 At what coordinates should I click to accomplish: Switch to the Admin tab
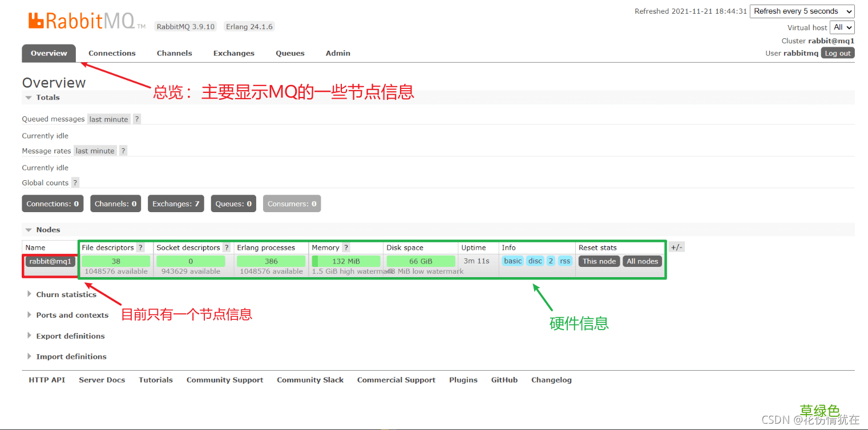coord(338,53)
